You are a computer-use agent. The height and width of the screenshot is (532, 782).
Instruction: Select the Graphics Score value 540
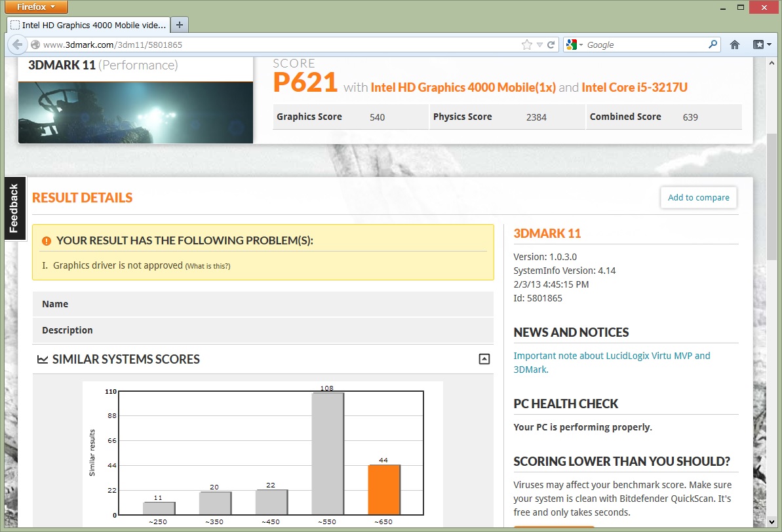377,117
